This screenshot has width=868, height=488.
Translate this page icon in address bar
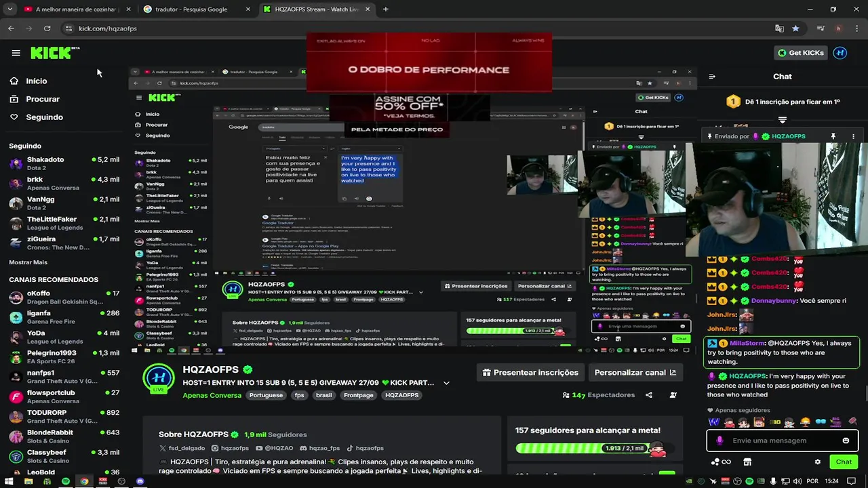click(x=779, y=28)
